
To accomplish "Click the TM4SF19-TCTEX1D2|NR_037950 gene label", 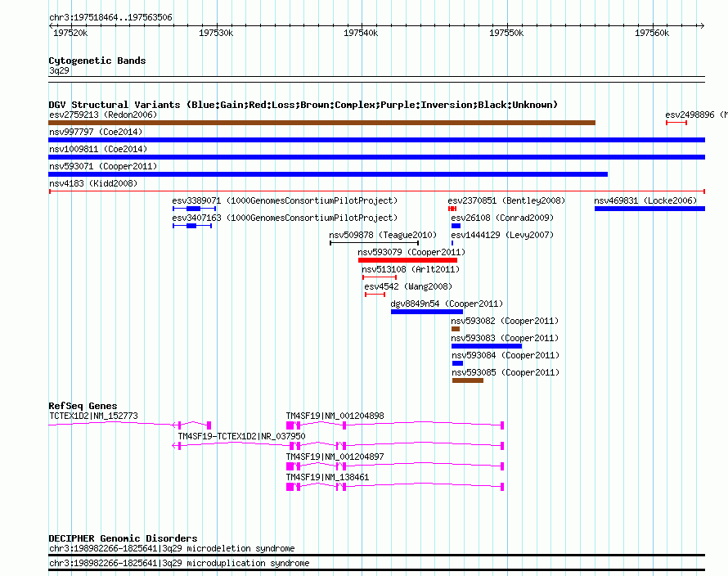I will (x=241, y=436).
